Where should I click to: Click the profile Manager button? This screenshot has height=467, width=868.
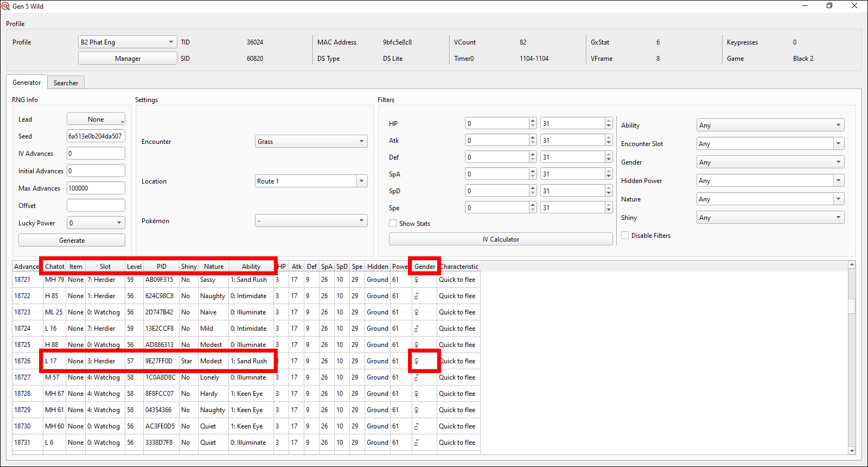(127, 59)
